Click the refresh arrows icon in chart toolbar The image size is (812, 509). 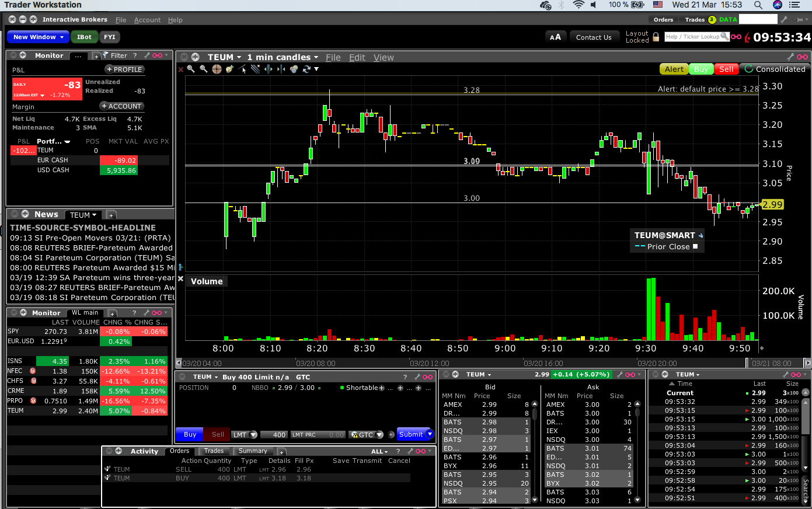click(x=306, y=69)
